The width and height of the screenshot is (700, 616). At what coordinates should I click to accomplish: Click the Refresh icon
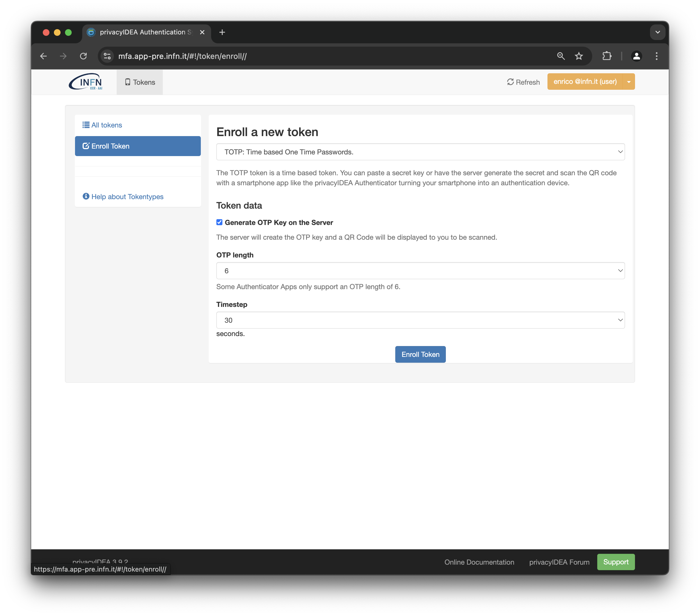point(510,82)
